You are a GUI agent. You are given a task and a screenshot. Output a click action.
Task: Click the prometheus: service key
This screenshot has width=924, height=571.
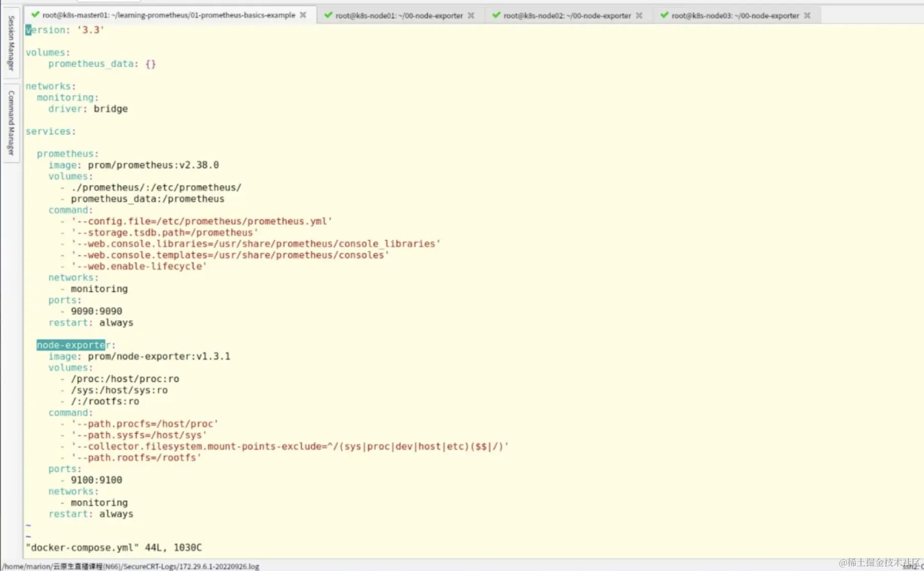coord(68,154)
